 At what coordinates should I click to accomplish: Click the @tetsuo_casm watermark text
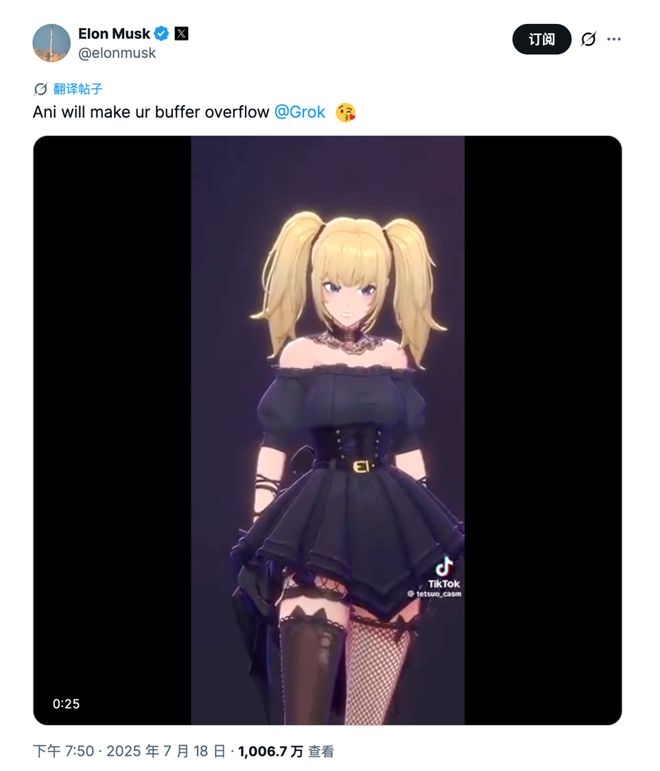pos(434,594)
